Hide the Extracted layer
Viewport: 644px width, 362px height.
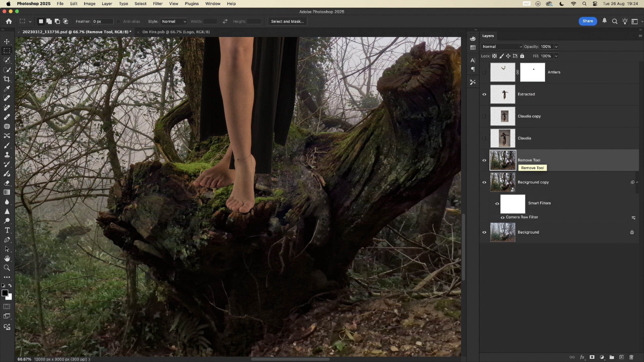tap(484, 94)
